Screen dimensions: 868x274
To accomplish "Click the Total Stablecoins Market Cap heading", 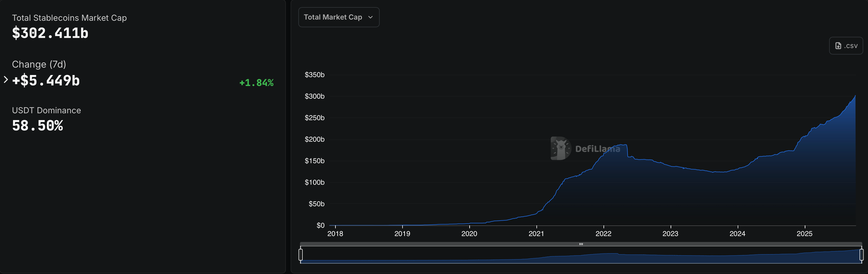I will (x=69, y=18).
